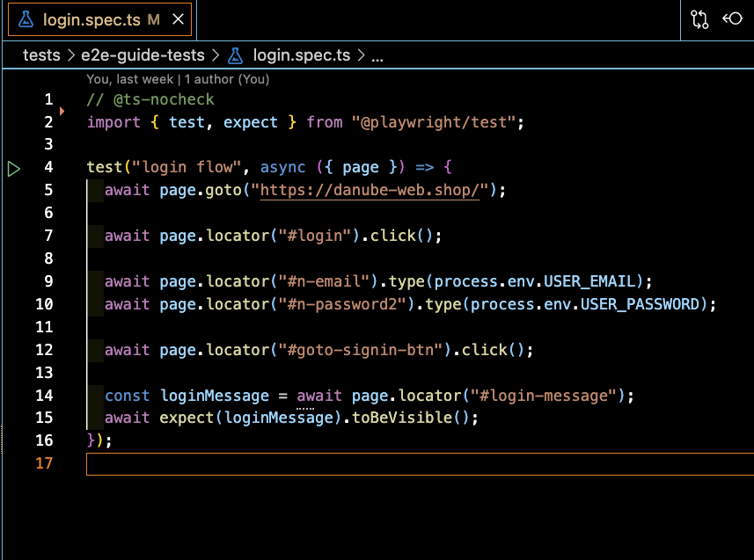Screen dimensions: 754x560
Task: Open the danube-web.shop URL link
Action: pos(370,190)
